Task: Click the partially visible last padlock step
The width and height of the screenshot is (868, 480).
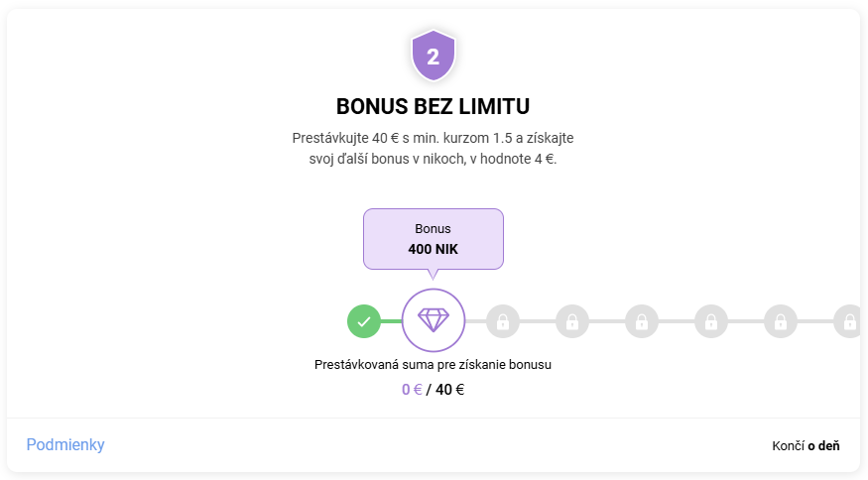Action: point(847,321)
